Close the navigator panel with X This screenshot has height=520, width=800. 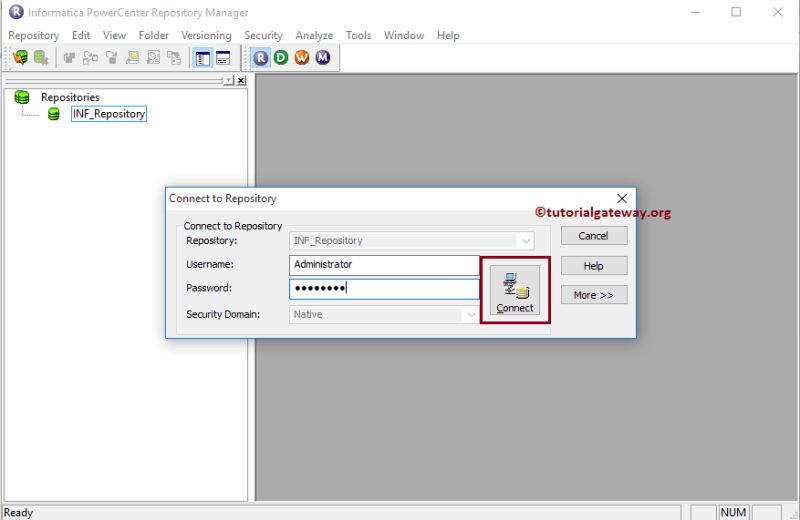pyautogui.click(x=241, y=80)
